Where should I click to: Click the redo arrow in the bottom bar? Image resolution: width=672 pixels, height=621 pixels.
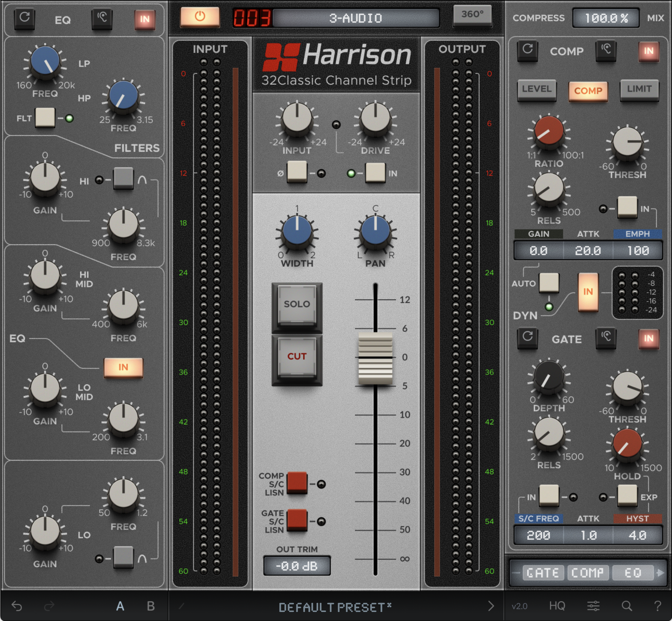49,606
